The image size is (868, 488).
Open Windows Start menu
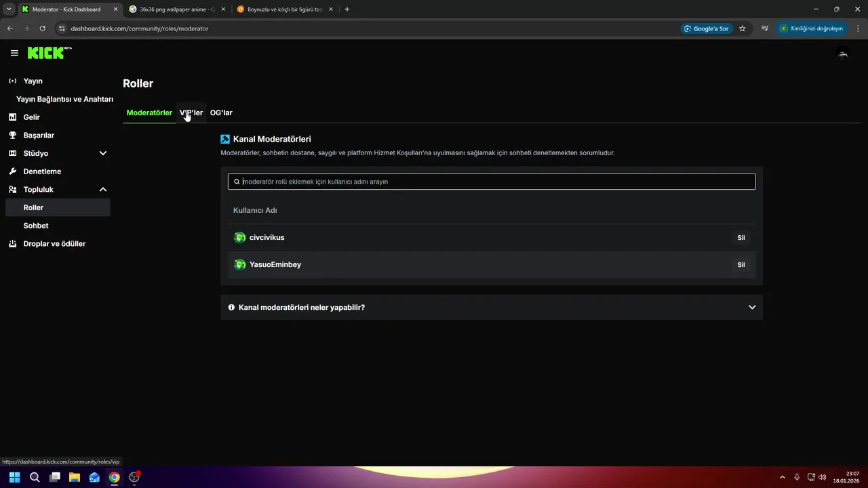click(x=15, y=477)
